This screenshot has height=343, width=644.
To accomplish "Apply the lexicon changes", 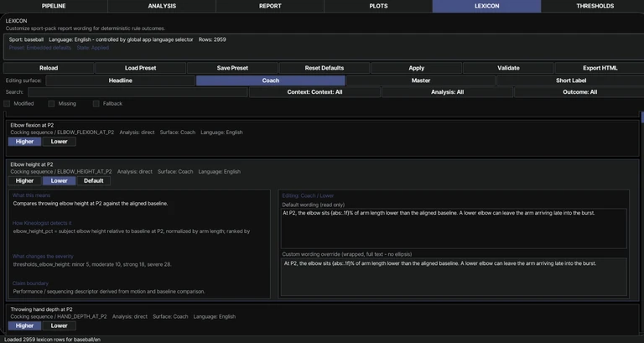I will 417,68.
